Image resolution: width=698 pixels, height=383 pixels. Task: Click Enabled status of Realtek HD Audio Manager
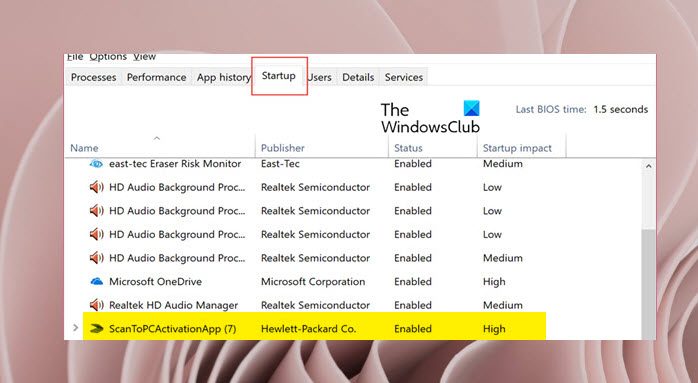pos(413,305)
